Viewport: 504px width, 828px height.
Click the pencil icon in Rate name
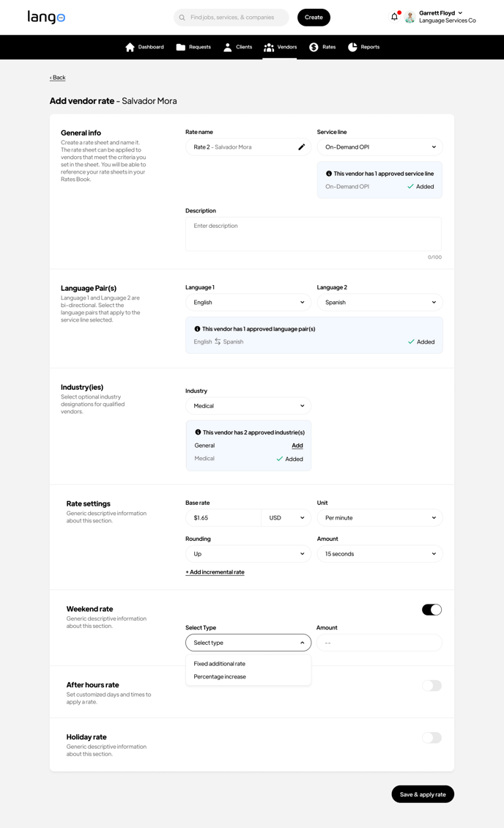point(301,147)
